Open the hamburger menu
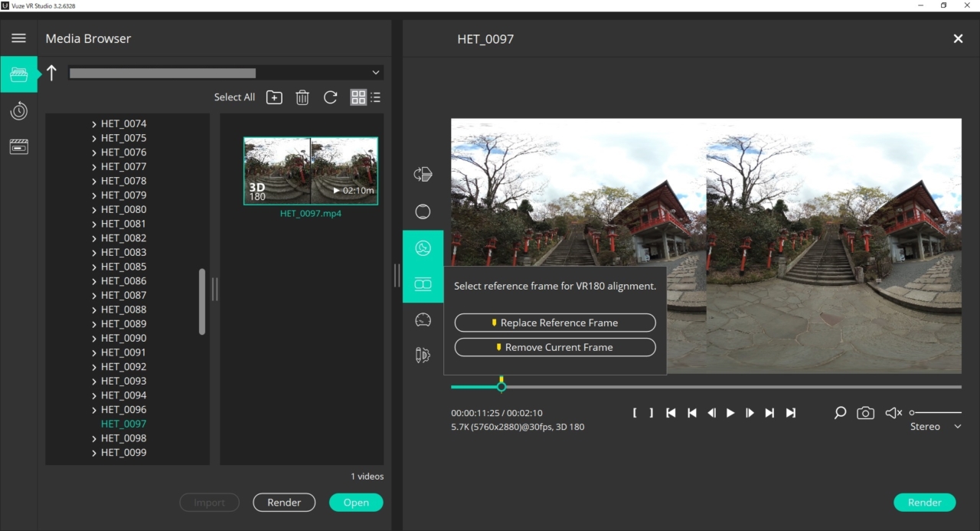 click(x=18, y=38)
